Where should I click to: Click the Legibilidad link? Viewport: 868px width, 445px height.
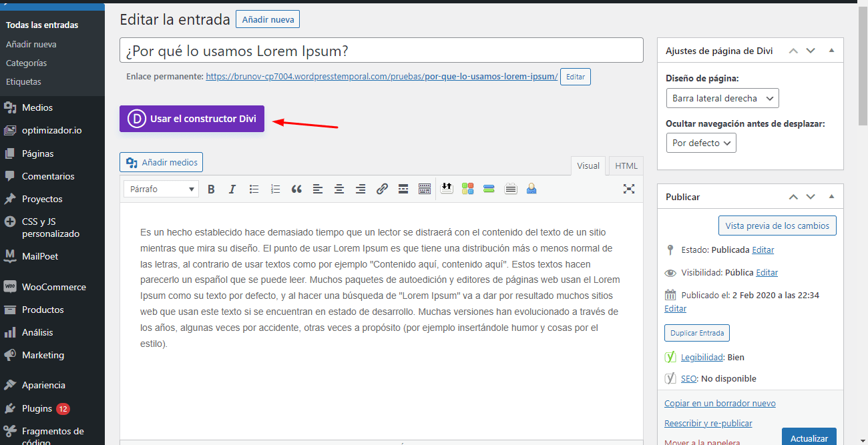(x=702, y=357)
